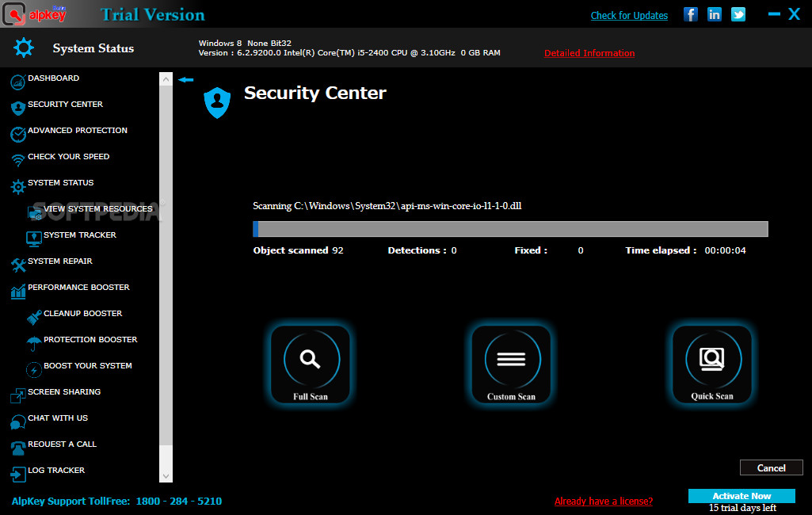
Task: Click the Dashboard sidebar icon
Action: pyautogui.click(x=18, y=82)
